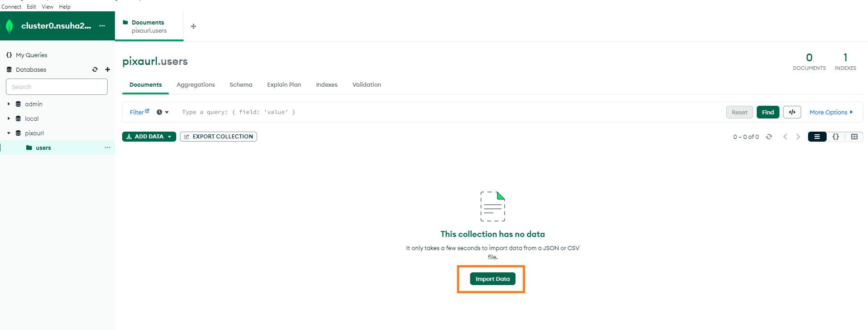Switch to JSON view of documents
Screen dimensions: 868x330
[x=835, y=137]
